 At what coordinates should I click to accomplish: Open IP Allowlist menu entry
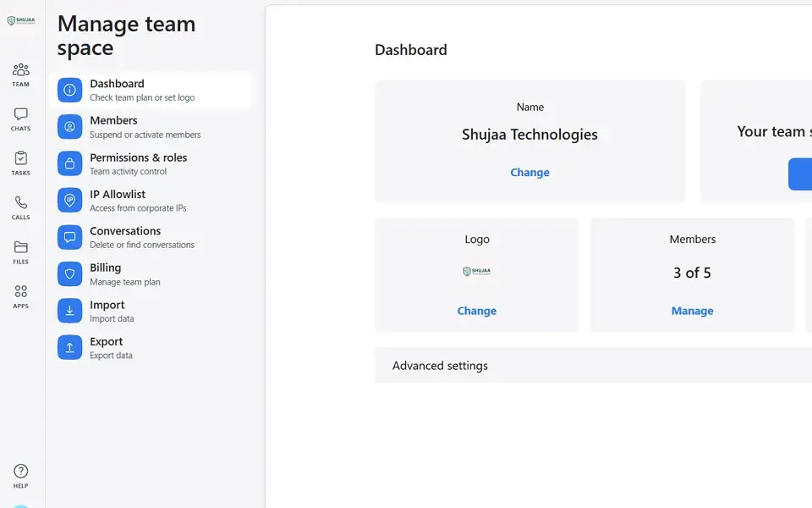[151, 201]
